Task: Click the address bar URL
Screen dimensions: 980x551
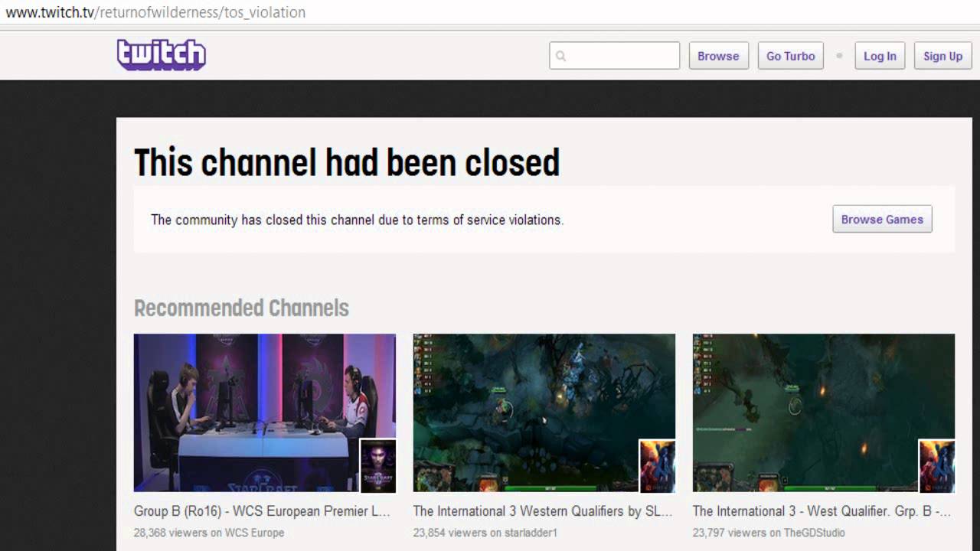Action: click(155, 12)
